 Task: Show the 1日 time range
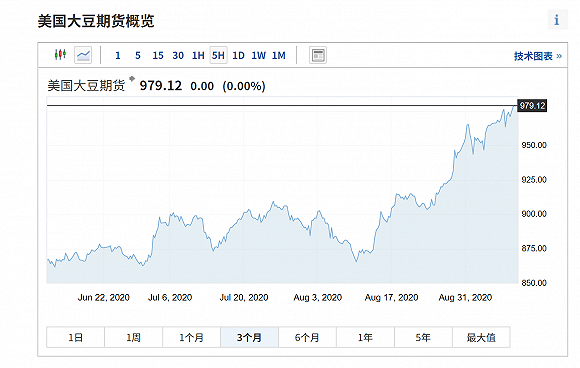(75, 337)
